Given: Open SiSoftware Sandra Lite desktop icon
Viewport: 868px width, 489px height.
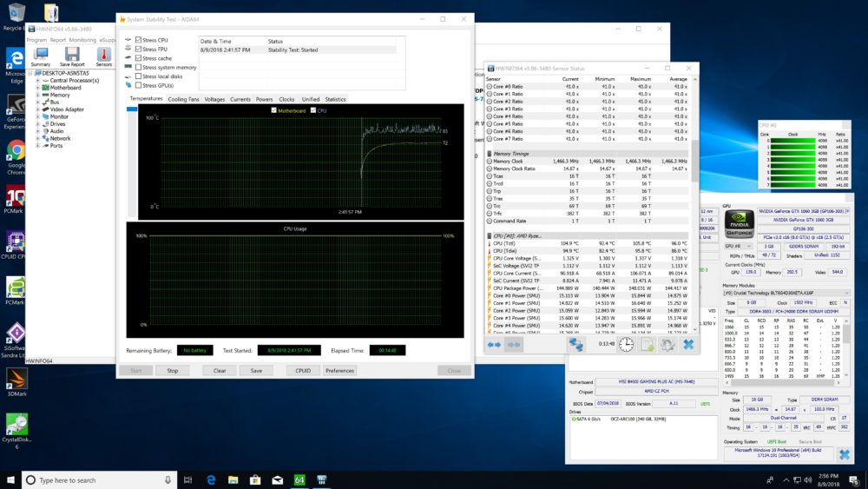Looking at the screenshot, I should (15, 340).
